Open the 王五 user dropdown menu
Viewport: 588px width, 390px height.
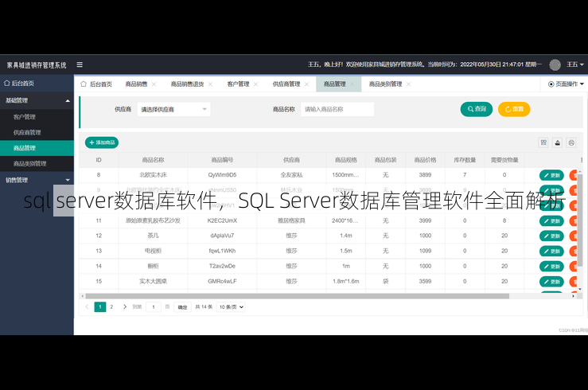[x=575, y=64]
